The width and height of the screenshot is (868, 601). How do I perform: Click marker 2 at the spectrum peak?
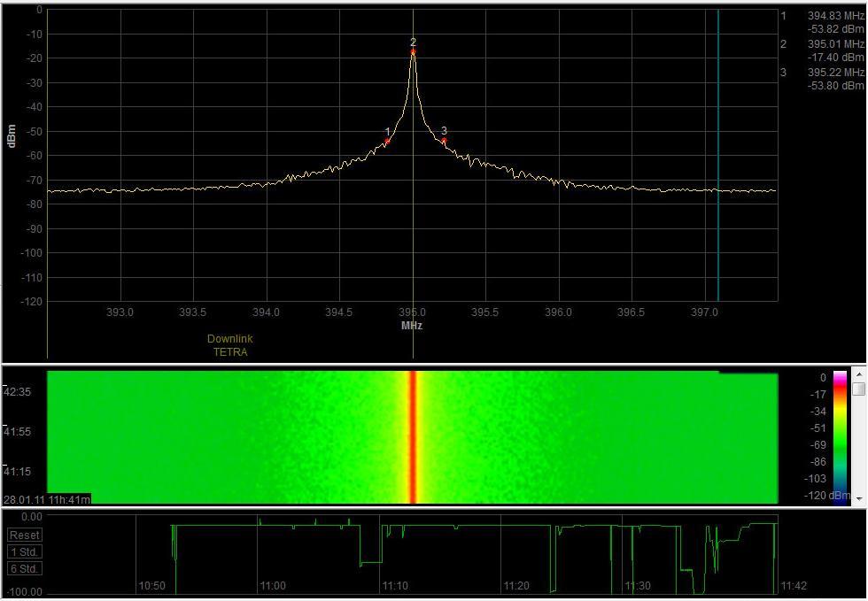tap(413, 52)
